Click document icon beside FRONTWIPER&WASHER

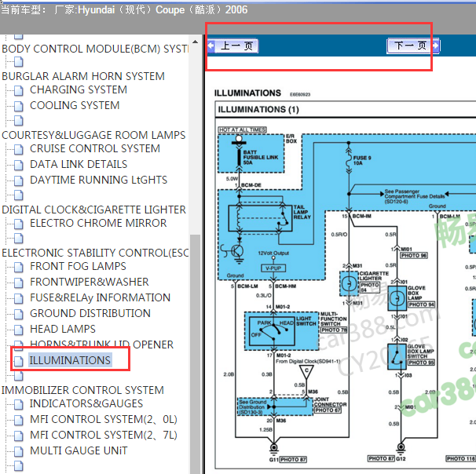[19, 283]
